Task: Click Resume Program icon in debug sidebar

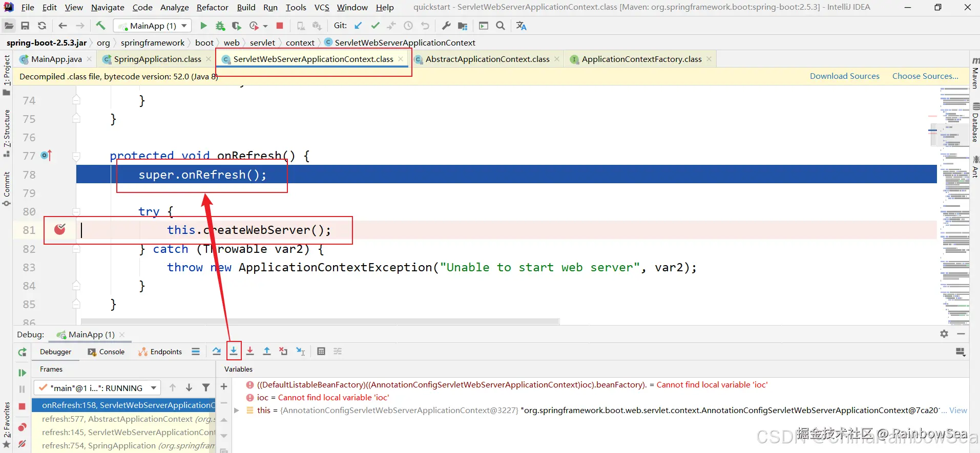Action: (22, 373)
